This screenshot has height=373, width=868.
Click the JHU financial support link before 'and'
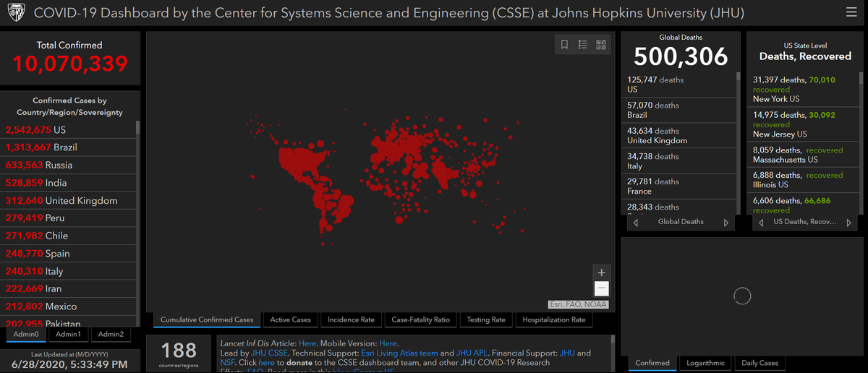567,353
